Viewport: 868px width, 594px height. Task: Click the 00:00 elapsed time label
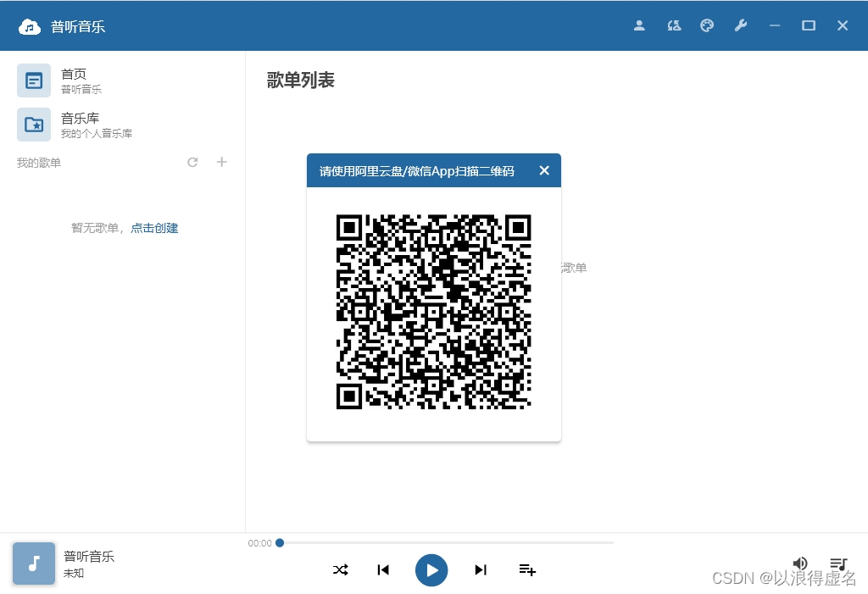259,544
